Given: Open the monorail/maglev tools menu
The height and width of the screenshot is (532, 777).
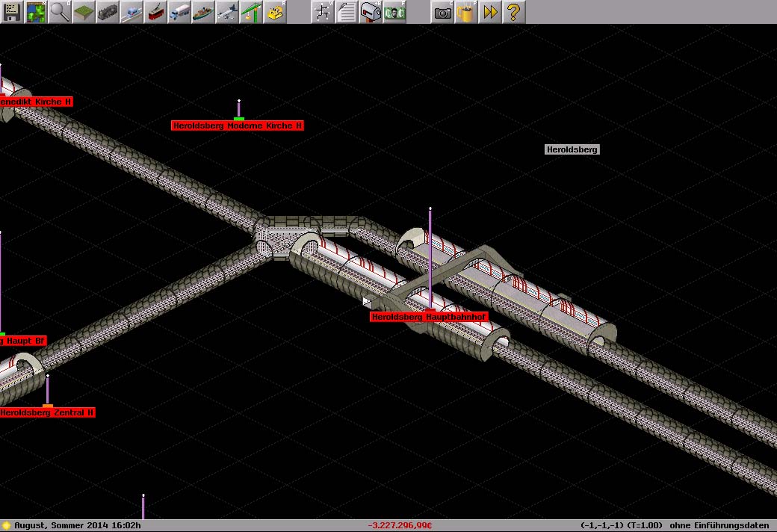Looking at the screenshot, I should pyautogui.click(x=131, y=12).
